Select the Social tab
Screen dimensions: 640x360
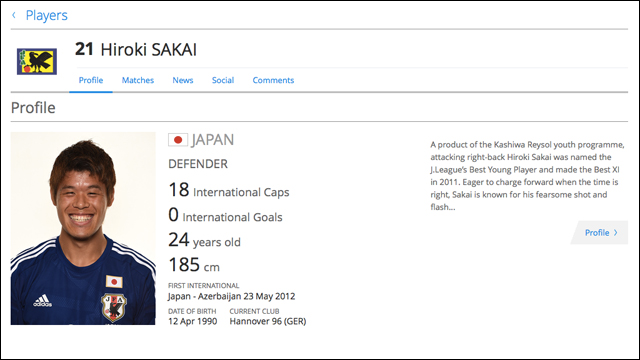[x=223, y=80]
